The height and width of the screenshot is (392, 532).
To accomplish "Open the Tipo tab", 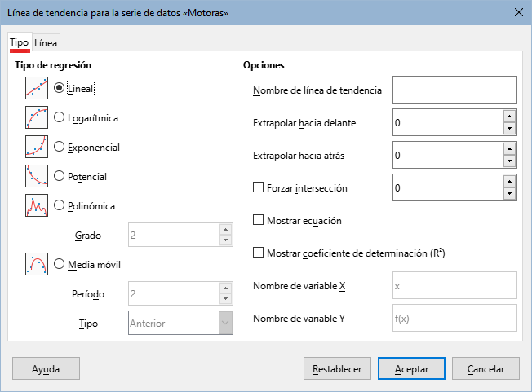I will [19, 43].
